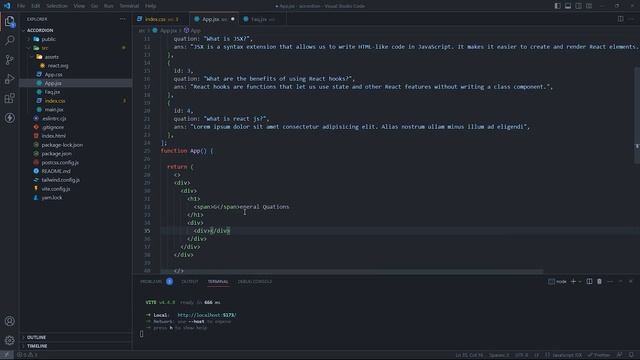Switch to Debug Console panel tab
The height and width of the screenshot is (360, 640).
pyautogui.click(x=255, y=282)
